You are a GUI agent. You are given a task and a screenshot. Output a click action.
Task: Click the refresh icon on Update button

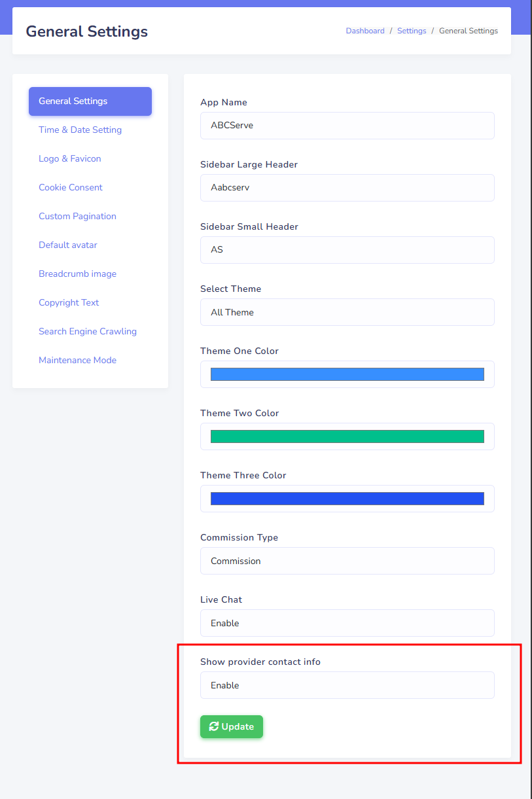click(x=213, y=726)
